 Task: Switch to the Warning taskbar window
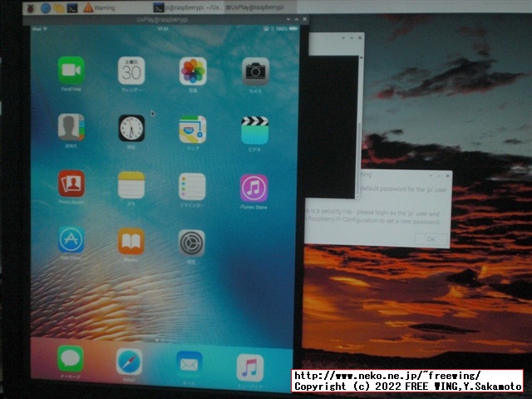(99, 7)
